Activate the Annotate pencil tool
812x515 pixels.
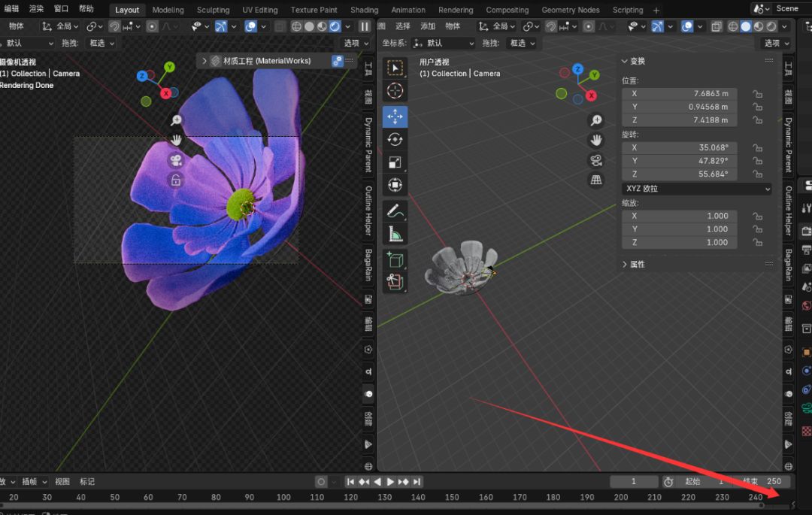point(395,212)
